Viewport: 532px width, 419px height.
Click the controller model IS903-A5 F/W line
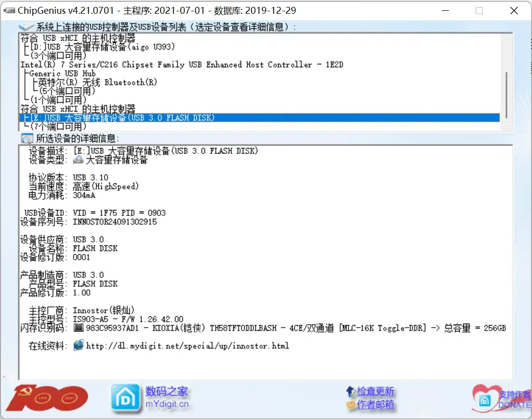(128, 319)
